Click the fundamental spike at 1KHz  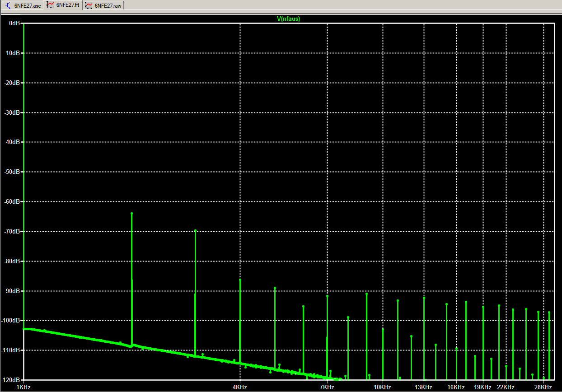point(24,181)
